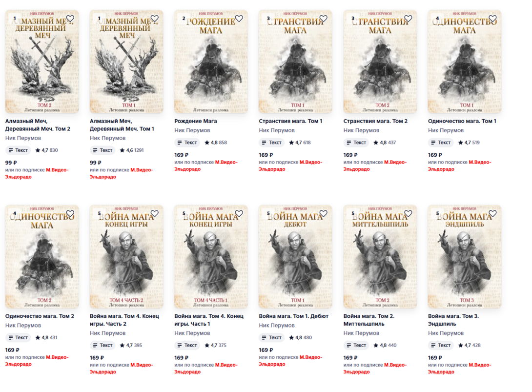Viewport: 532px width, 392px height.
Task: Select Ник Перумов author under Странствия мага Том 2
Action: point(361,130)
